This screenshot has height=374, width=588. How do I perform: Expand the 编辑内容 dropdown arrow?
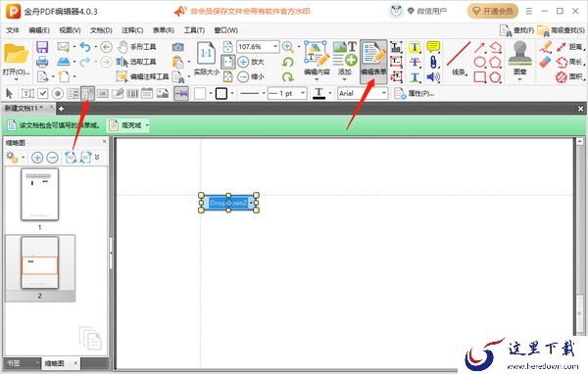coord(317,79)
